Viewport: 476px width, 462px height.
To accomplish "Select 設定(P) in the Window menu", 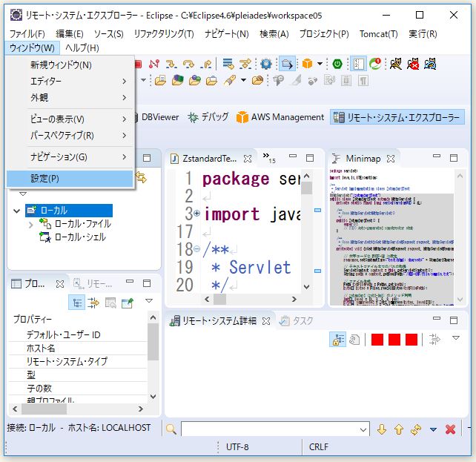I will 70,178.
